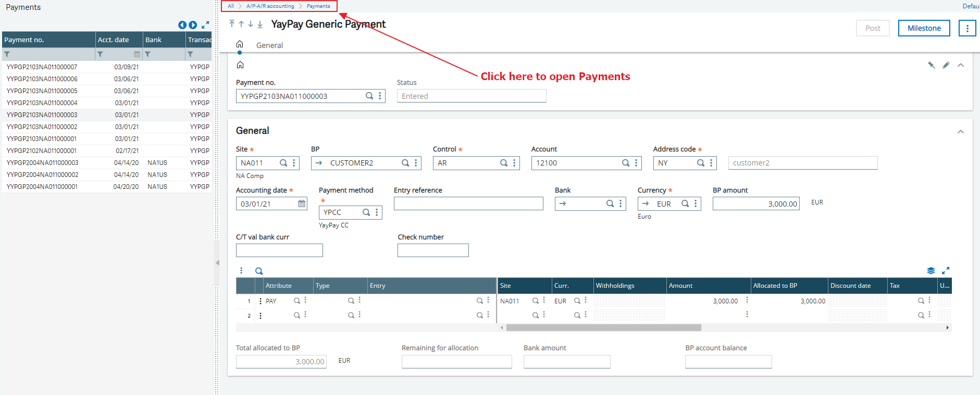Open Account 12100 lookup magnifier
This screenshot has height=395, width=980.
[x=626, y=163]
